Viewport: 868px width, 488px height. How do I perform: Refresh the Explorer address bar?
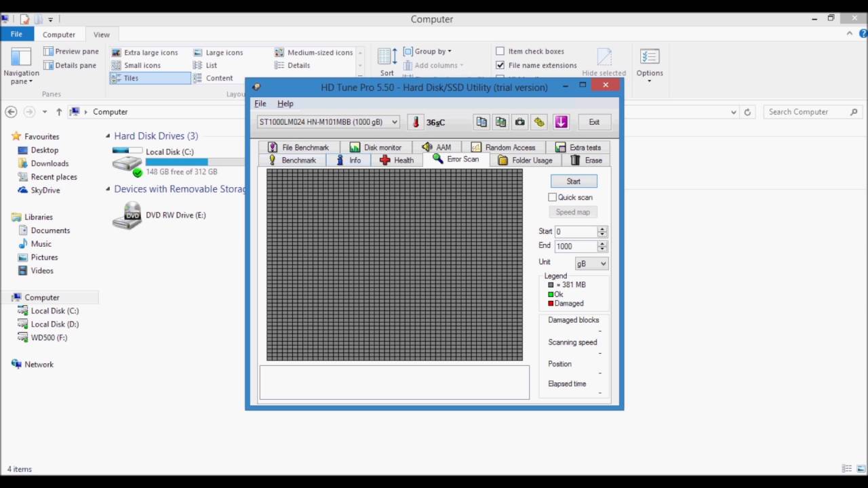tap(747, 112)
